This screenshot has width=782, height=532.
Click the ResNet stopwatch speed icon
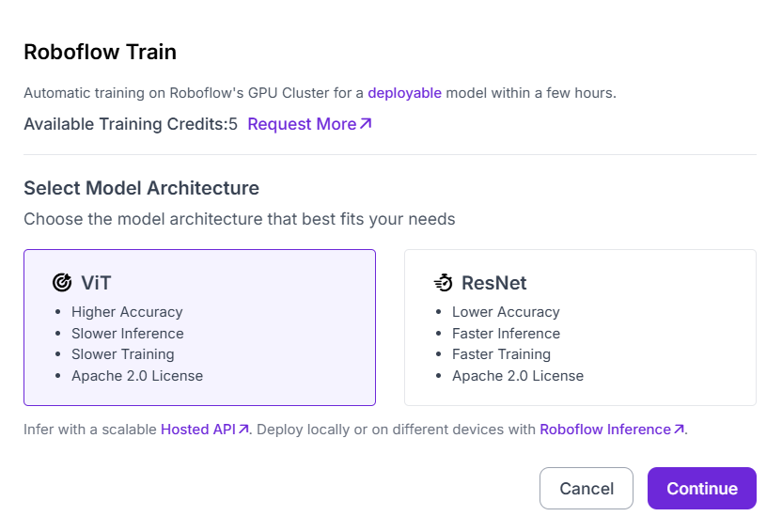pyautogui.click(x=443, y=283)
